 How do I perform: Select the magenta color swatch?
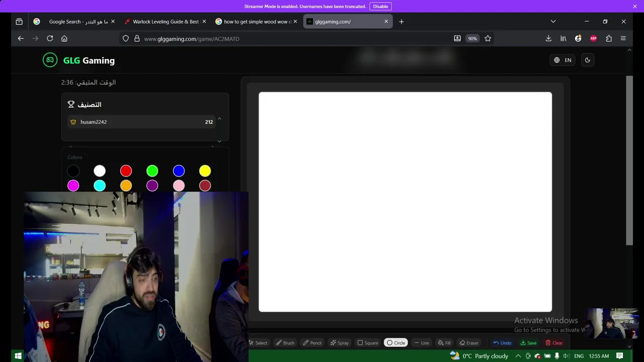(73, 186)
